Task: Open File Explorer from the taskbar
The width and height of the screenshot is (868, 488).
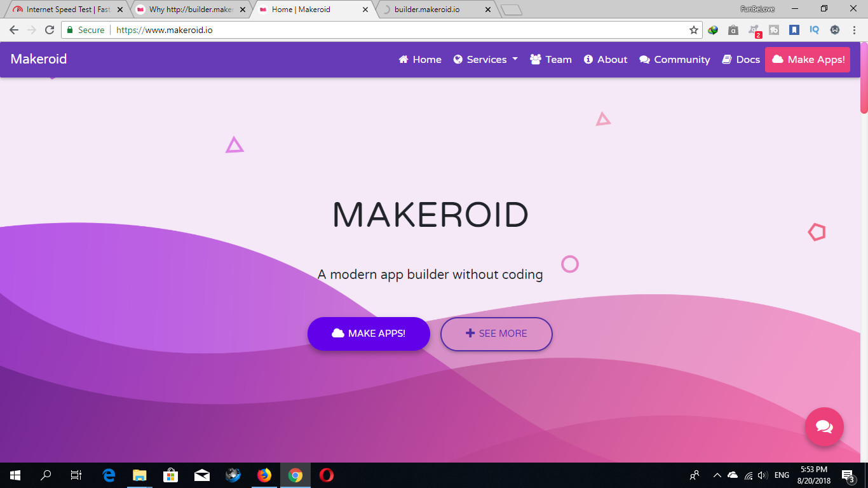Action: pyautogui.click(x=139, y=475)
